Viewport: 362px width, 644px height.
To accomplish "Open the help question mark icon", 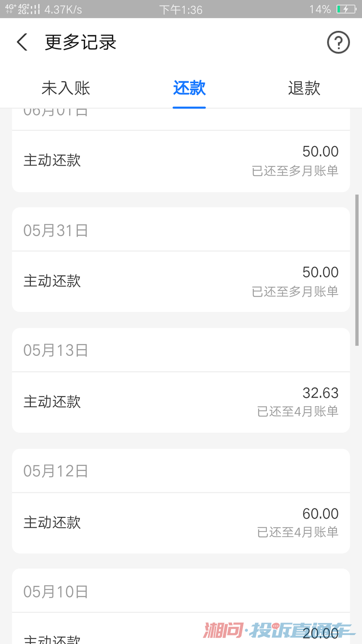I will pos(338,42).
